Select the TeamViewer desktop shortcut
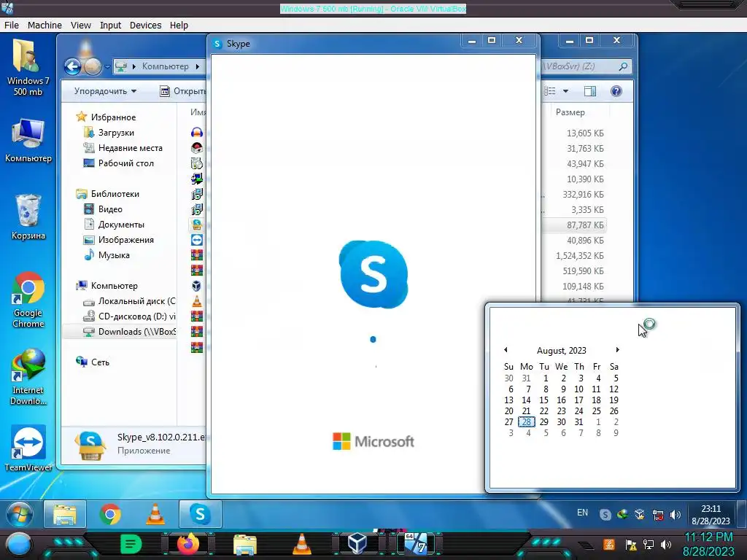Screen dimensions: 747x560 [x=28, y=448]
